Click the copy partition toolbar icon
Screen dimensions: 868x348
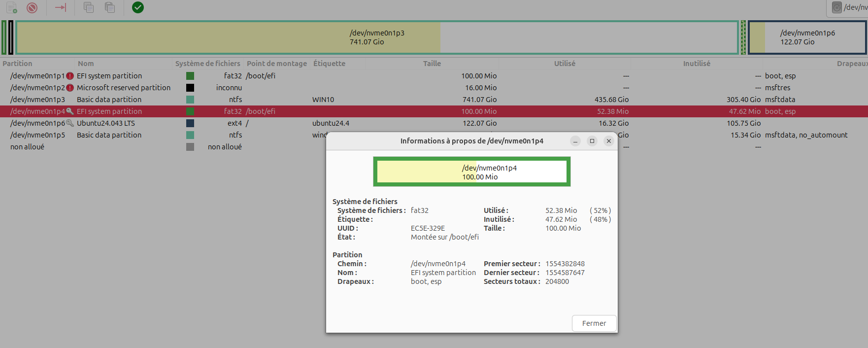point(89,7)
